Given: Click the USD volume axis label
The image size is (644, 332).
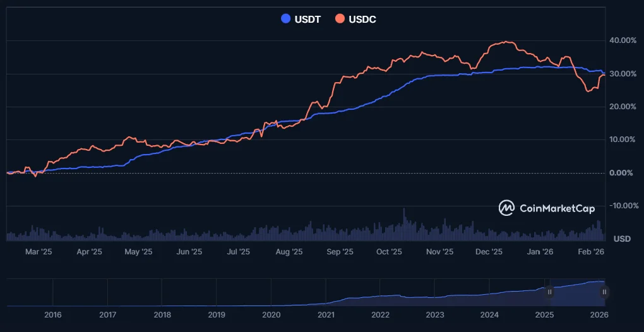Looking at the screenshot, I should click(x=623, y=239).
